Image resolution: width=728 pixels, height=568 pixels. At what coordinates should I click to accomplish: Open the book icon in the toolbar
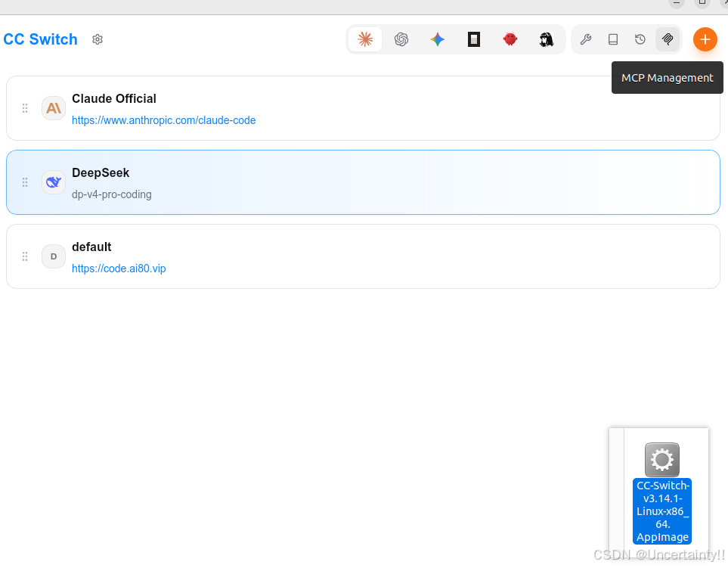[613, 39]
